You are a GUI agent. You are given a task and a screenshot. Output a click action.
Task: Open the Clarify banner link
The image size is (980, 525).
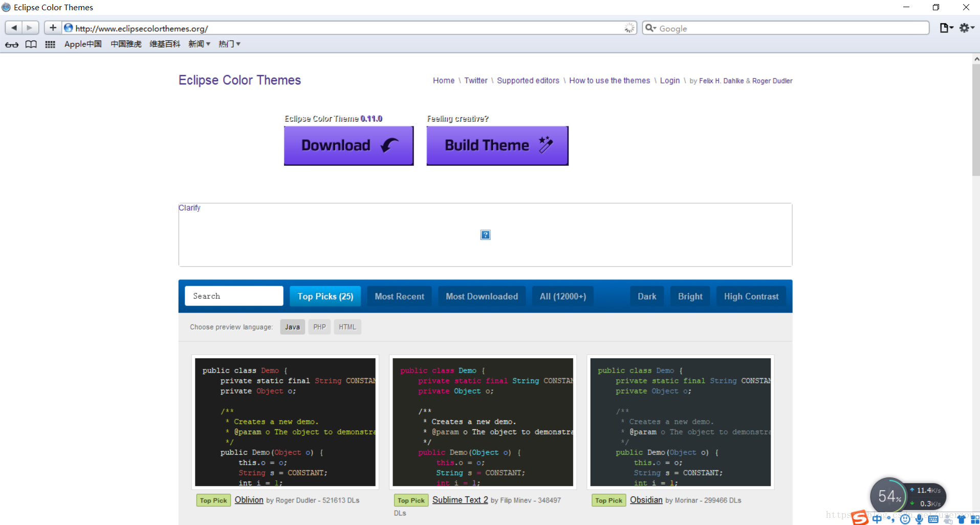(x=189, y=208)
